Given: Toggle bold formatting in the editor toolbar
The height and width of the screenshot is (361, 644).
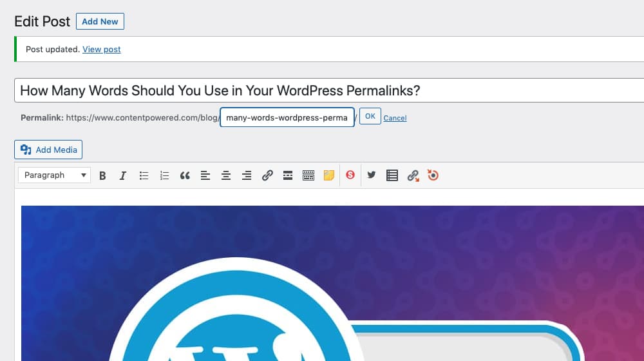Looking at the screenshot, I should click(102, 175).
